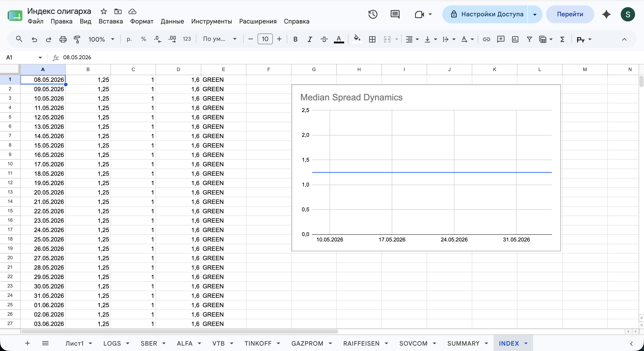Increase font size with plus

pyautogui.click(x=279, y=39)
